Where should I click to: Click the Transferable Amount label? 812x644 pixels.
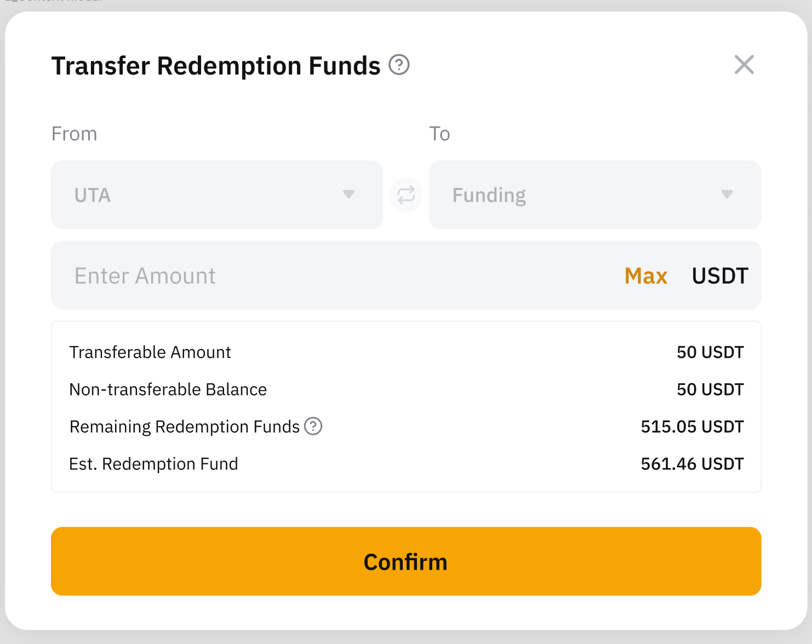click(x=150, y=352)
